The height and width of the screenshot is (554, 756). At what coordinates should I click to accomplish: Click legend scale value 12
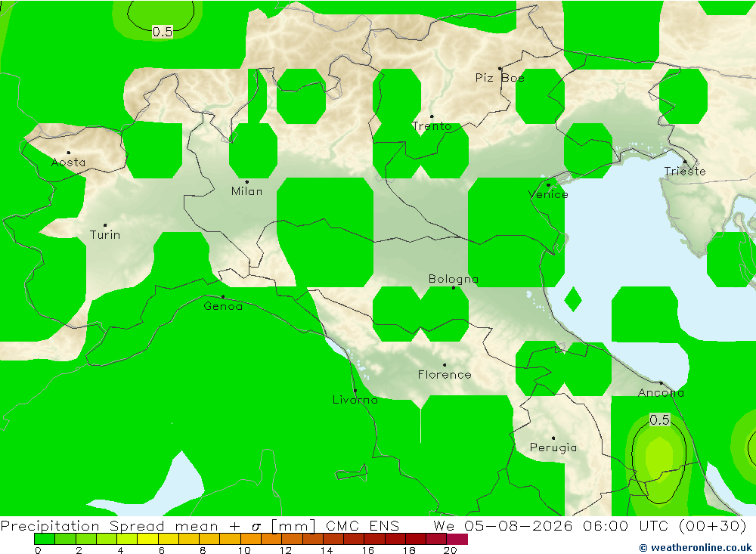(286, 550)
